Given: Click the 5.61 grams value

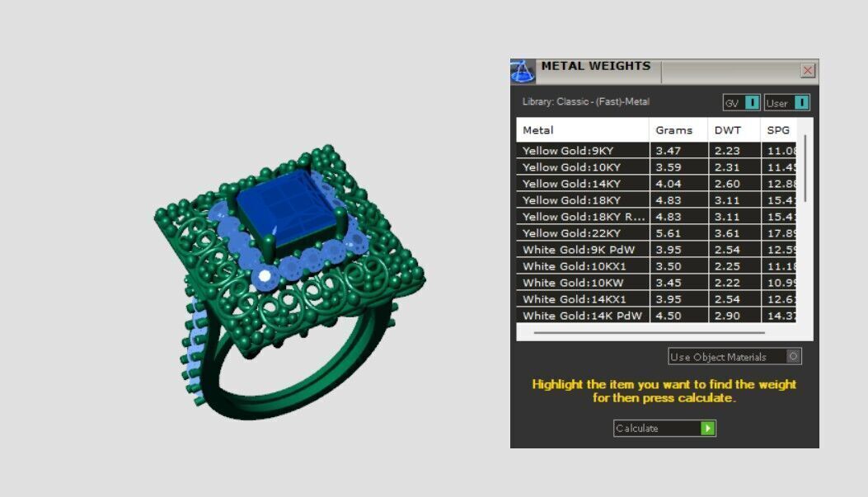Looking at the screenshot, I should [x=669, y=233].
